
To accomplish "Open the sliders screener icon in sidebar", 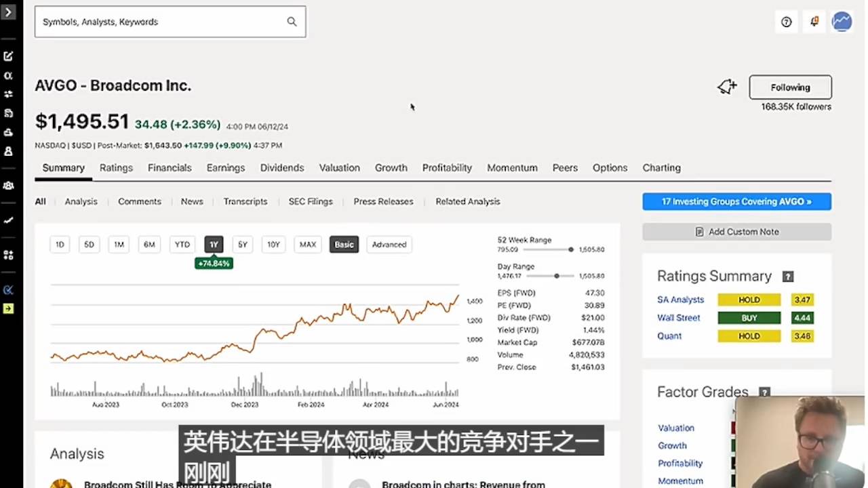I will [8, 94].
